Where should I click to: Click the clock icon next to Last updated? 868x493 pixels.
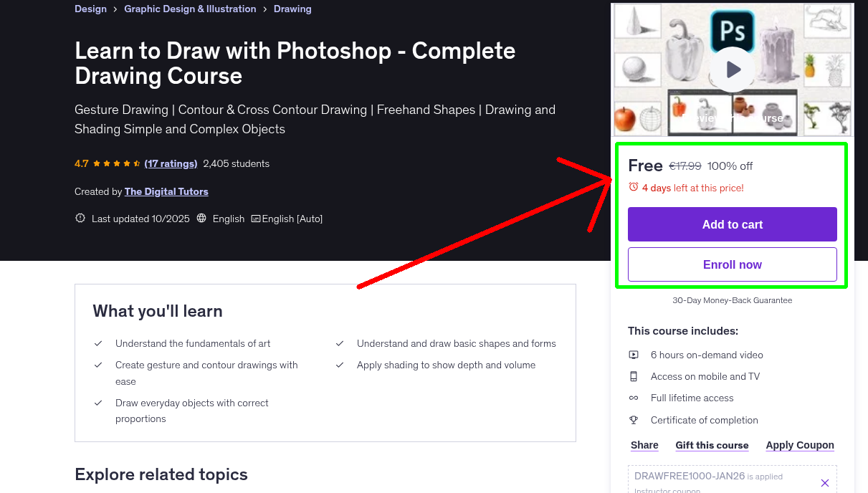coord(80,219)
